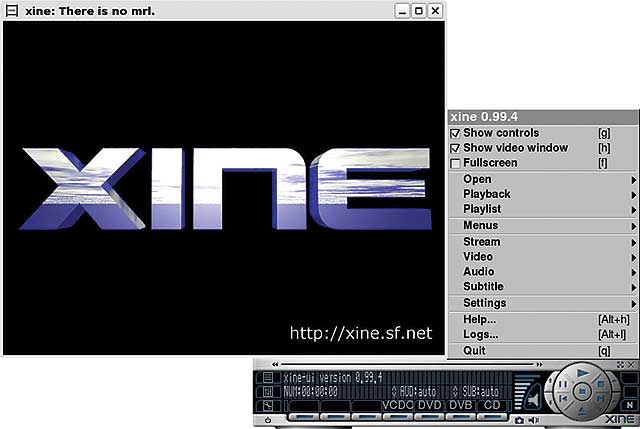640x429 pixels.
Task: Open video control settings icon
Action: click(x=268, y=392)
